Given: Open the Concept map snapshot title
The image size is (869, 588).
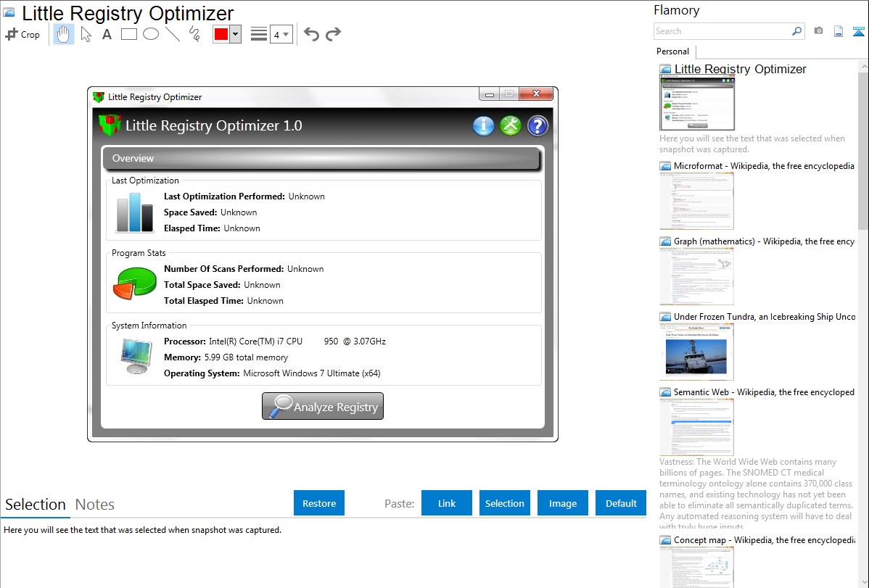Looking at the screenshot, I should [x=764, y=539].
